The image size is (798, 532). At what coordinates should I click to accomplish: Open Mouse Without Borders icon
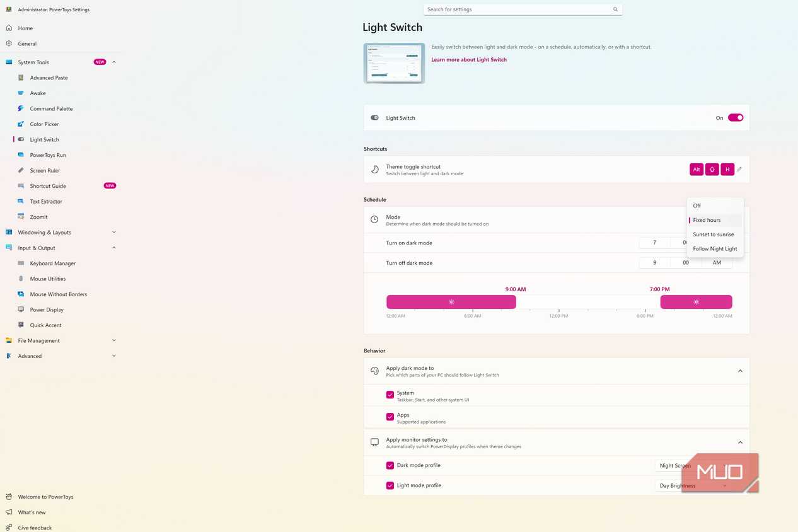pyautogui.click(x=21, y=294)
